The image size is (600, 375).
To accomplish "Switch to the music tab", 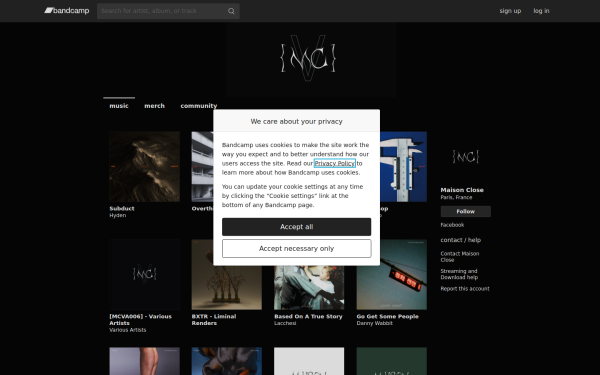I will tap(119, 106).
